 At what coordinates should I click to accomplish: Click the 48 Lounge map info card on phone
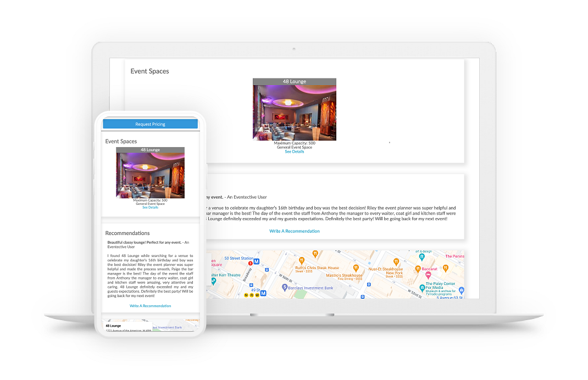pyautogui.click(x=128, y=326)
